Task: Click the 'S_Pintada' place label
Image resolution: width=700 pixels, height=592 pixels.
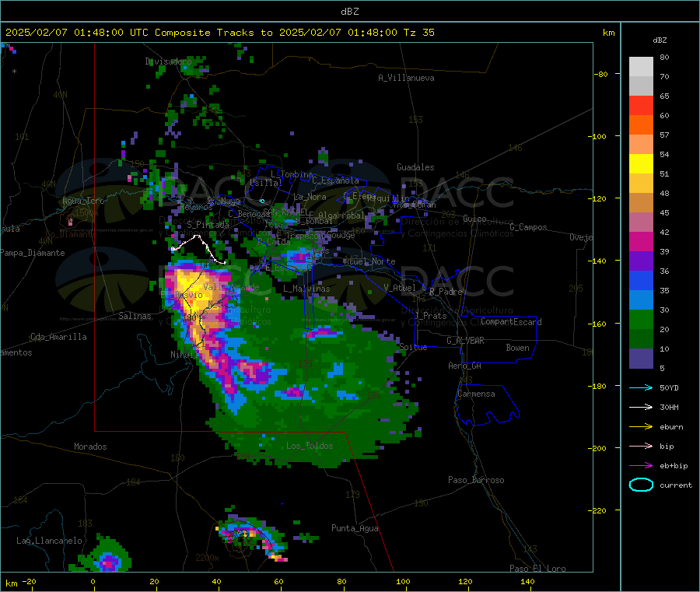Action: point(208,225)
